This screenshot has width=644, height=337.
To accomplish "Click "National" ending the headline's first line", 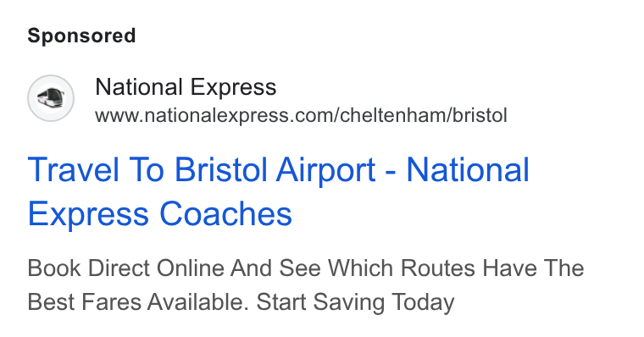I will click(468, 169).
